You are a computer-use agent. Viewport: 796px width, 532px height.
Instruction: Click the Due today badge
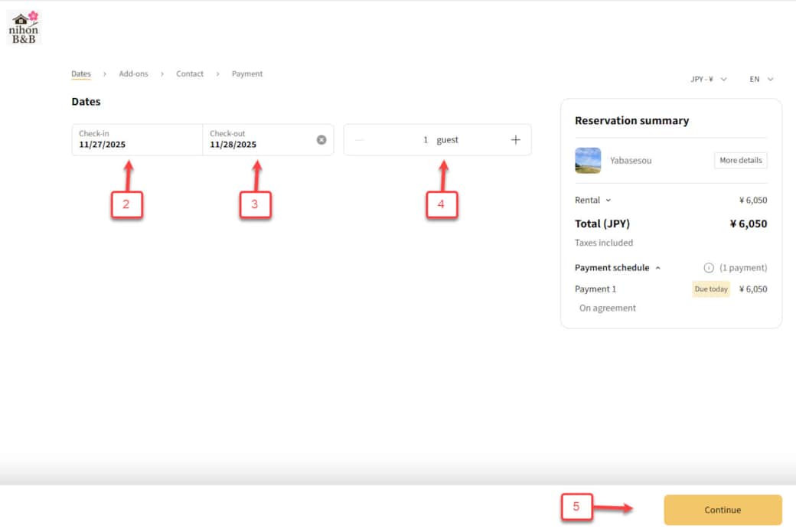coord(711,289)
